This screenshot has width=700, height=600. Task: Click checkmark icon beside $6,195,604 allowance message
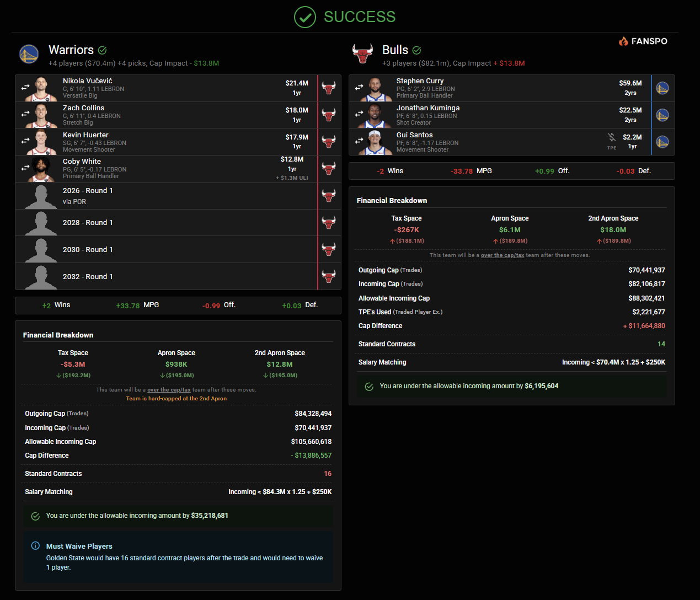[x=369, y=387]
